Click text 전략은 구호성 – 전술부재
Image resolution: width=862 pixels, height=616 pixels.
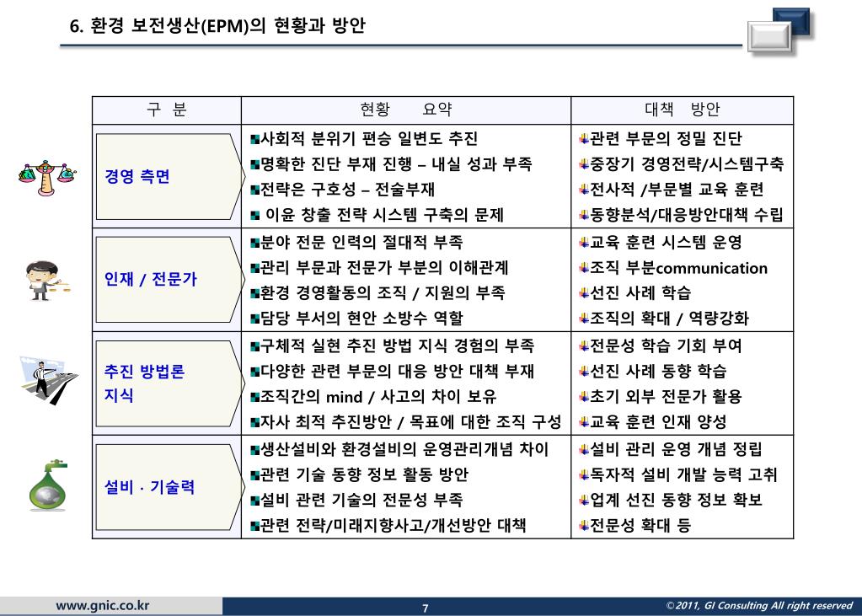point(347,190)
